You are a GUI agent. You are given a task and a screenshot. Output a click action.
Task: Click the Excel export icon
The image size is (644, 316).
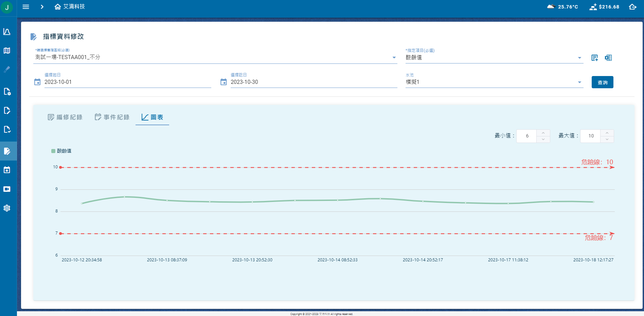tap(608, 58)
